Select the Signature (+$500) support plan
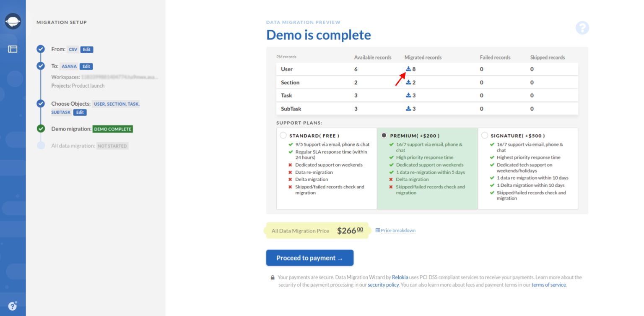This screenshot has width=644, height=316. [484, 135]
